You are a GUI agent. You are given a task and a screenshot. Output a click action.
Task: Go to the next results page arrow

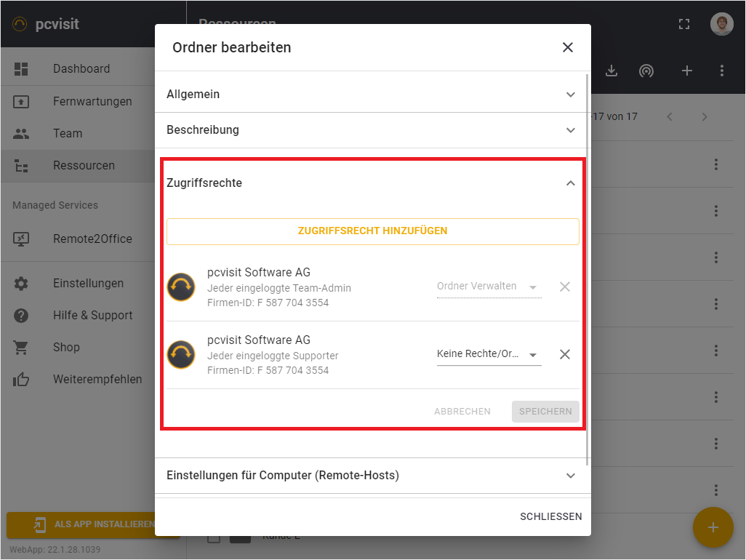pos(704,117)
